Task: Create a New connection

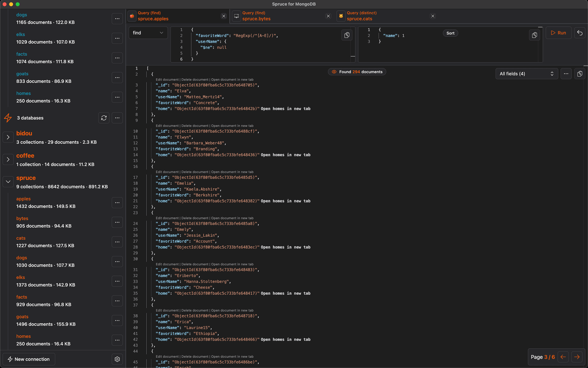Action: tap(29, 359)
